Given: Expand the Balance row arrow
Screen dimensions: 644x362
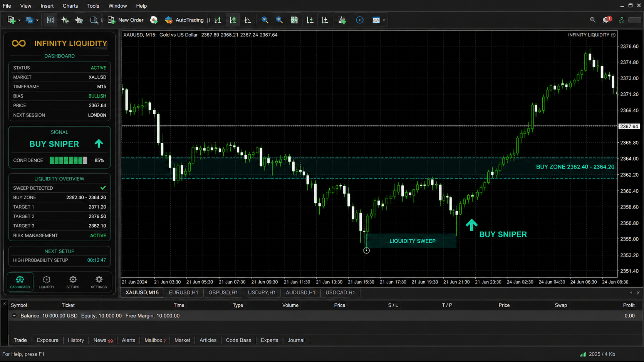Looking at the screenshot, I should pos(14,316).
